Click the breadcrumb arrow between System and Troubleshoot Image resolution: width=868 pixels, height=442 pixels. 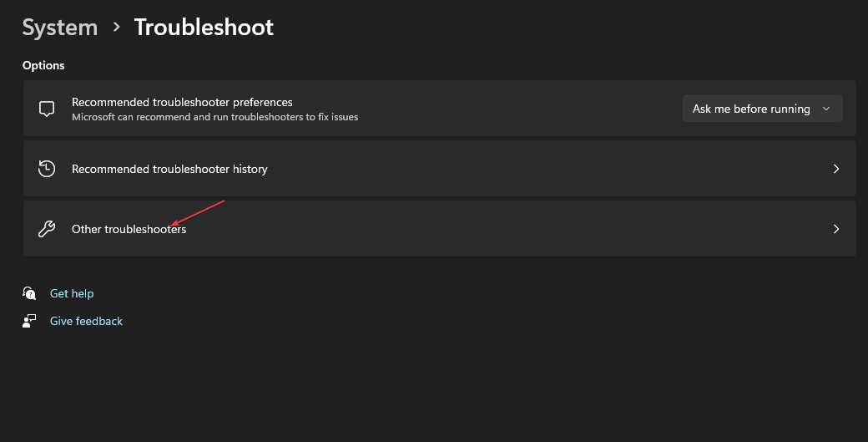coord(116,28)
